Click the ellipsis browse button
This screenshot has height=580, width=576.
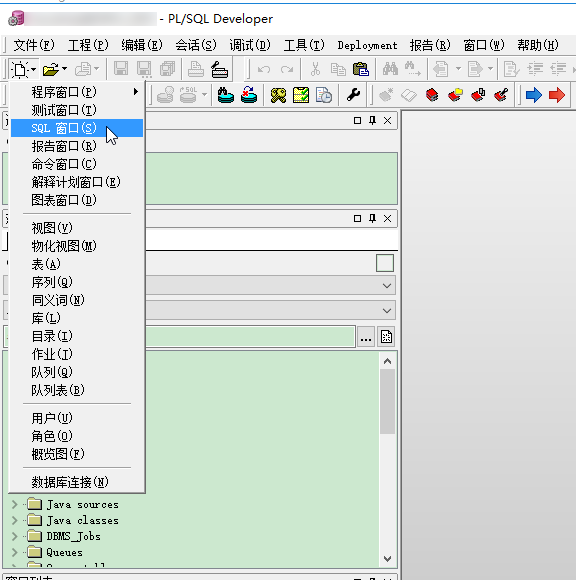click(x=366, y=337)
